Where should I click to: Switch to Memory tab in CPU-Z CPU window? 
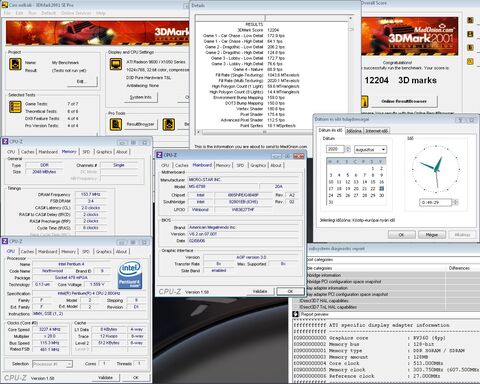[68, 252]
